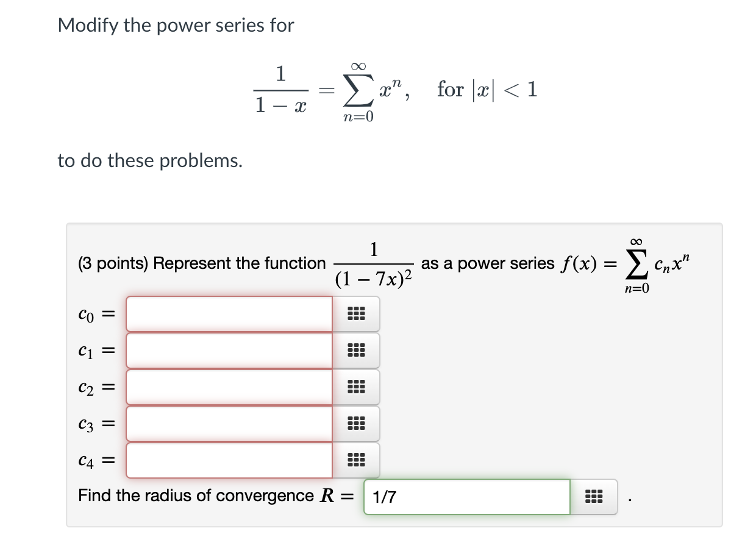Open the equation editor for c1
Screen dimensions: 756x539
pos(357,351)
